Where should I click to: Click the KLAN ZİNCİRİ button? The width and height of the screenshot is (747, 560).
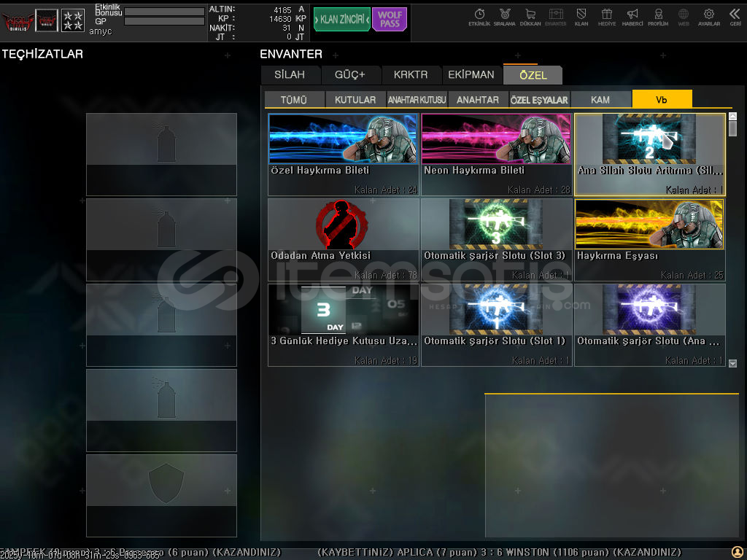click(341, 20)
